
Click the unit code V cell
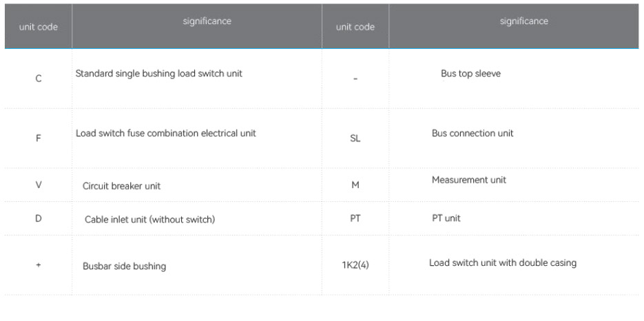coord(38,185)
